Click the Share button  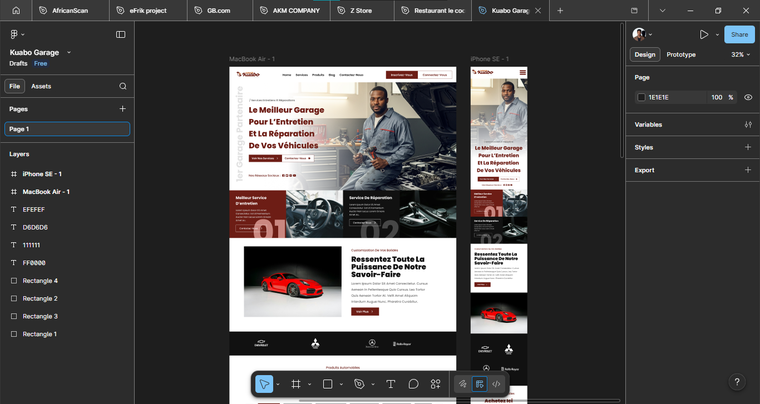point(739,34)
